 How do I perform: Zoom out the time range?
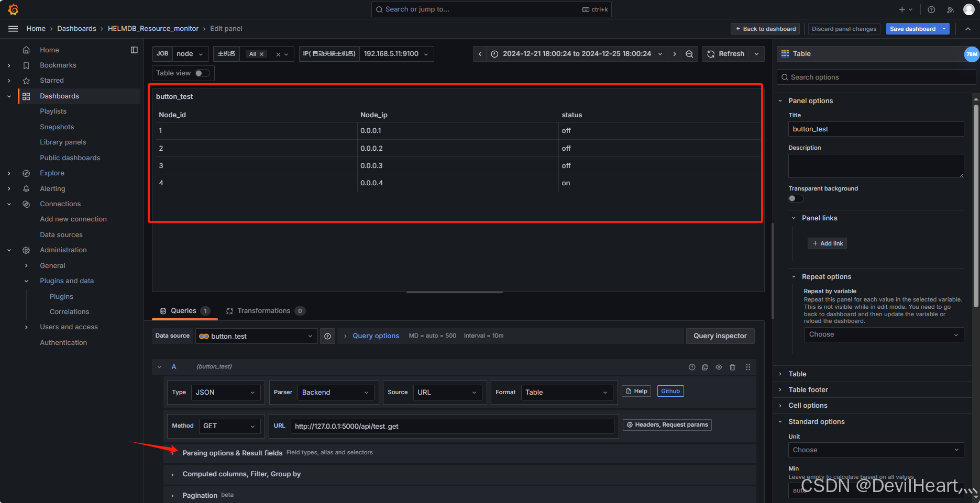tap(689, 54)
